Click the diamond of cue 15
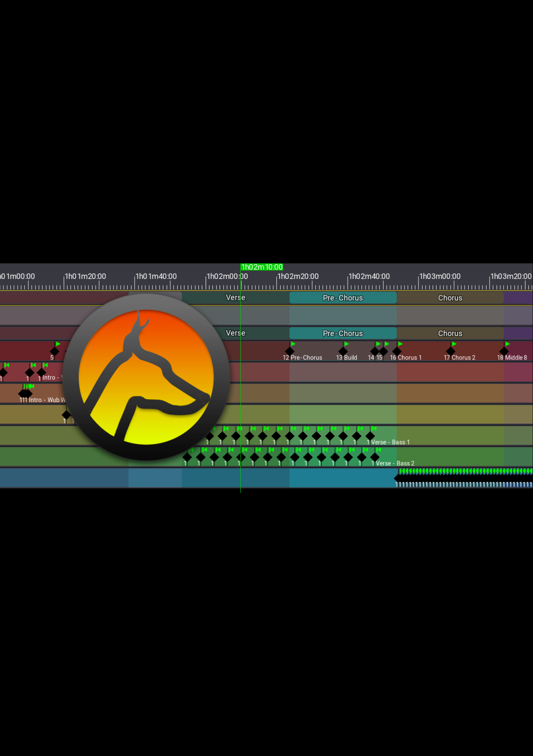The image size is (533, 756). 383,351
